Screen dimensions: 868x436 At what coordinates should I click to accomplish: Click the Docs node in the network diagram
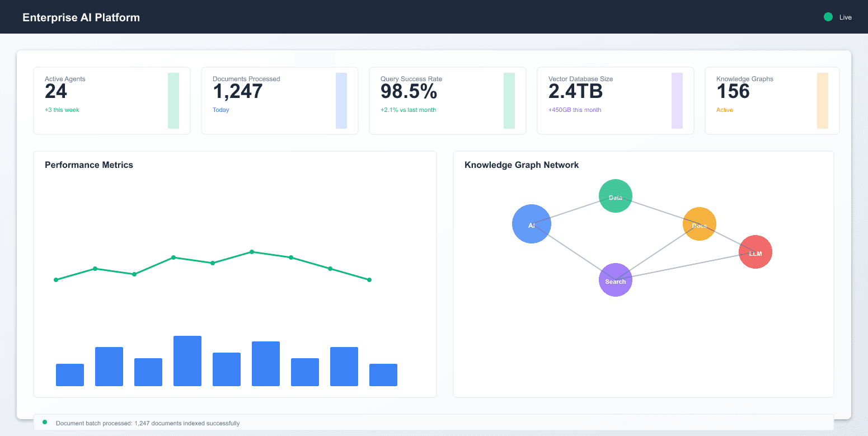coord(699,224)
